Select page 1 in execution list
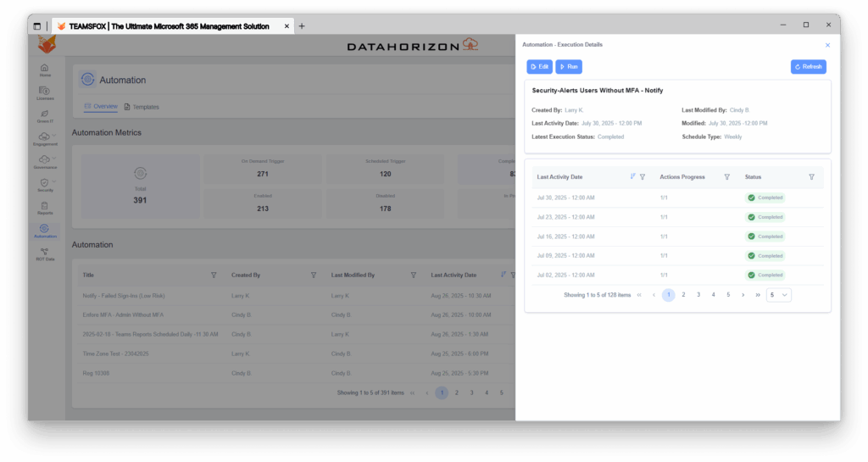Screen dimensions: 868x462 (x=669, y=295)
